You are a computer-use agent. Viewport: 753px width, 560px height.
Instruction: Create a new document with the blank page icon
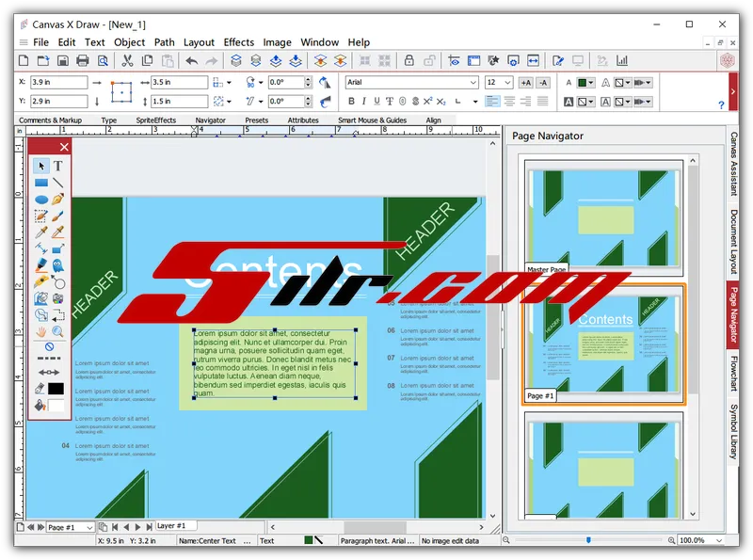(x=23, y=61)
